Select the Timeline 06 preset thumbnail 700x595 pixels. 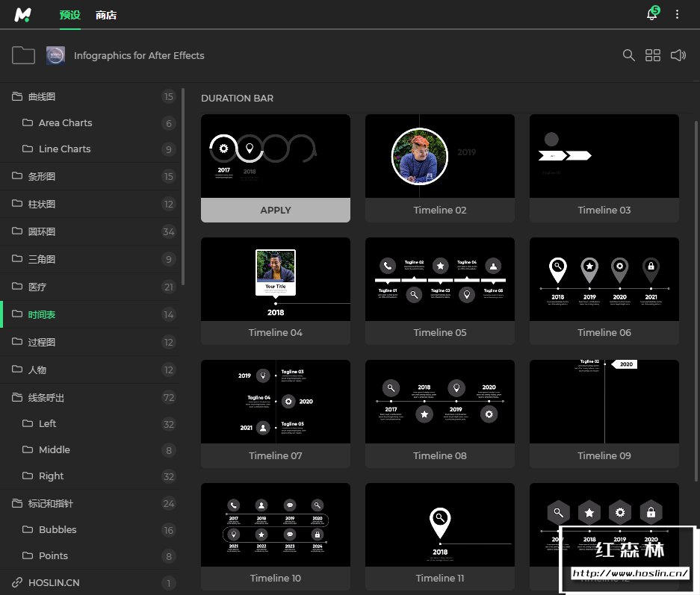click(x=604, y=279)
